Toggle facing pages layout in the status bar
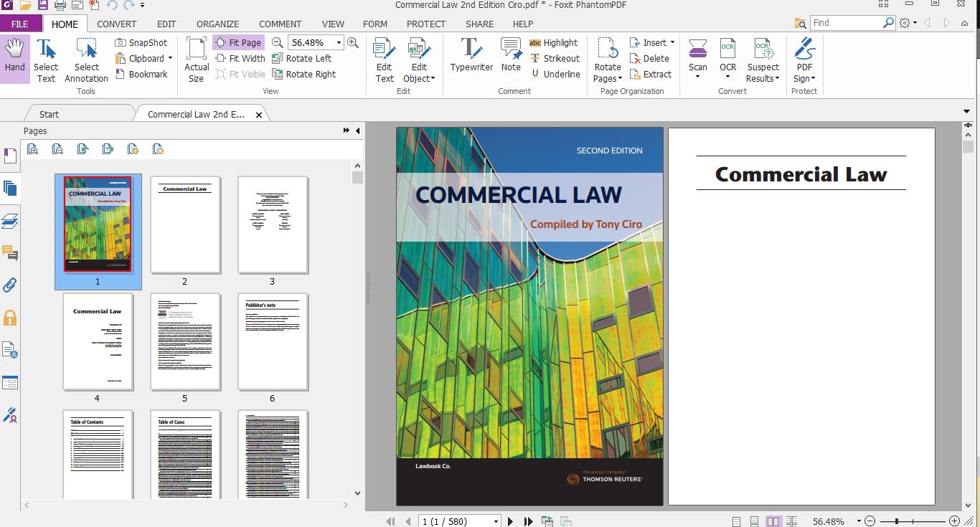Image resolution: width=980 pixels, height=527 pixels. coord(773,521)
